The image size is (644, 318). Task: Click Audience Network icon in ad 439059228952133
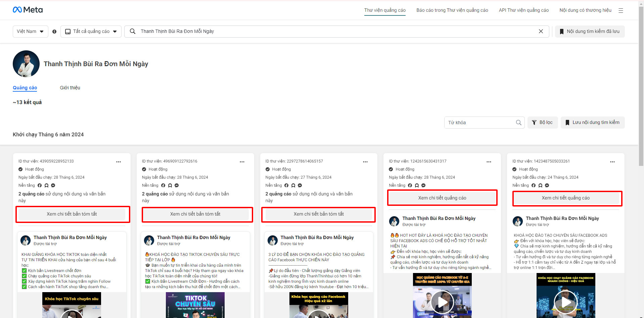click(x=46, y=185)
